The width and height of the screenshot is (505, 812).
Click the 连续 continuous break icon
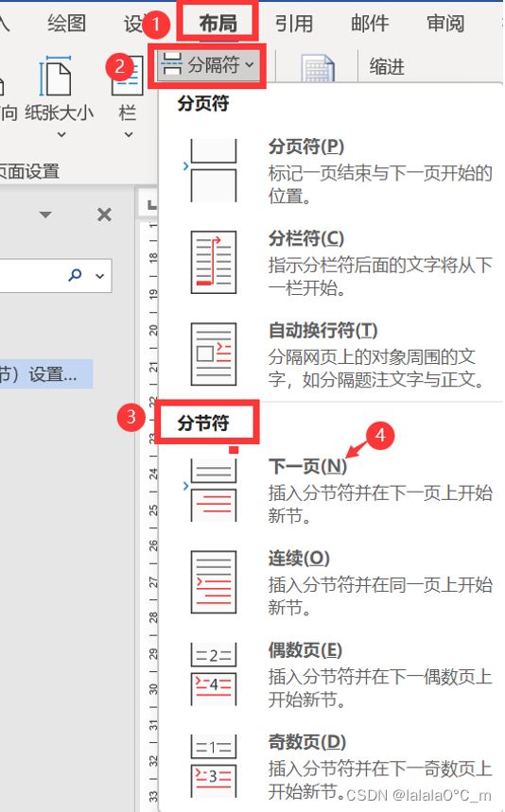coord(214,582)
